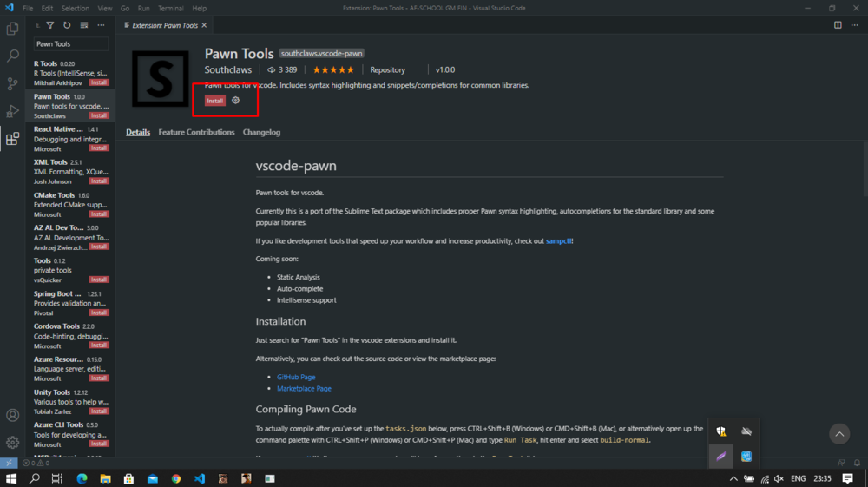Click the scroll-to-top arrow button
868x487 pixels.
coord(839,434)
